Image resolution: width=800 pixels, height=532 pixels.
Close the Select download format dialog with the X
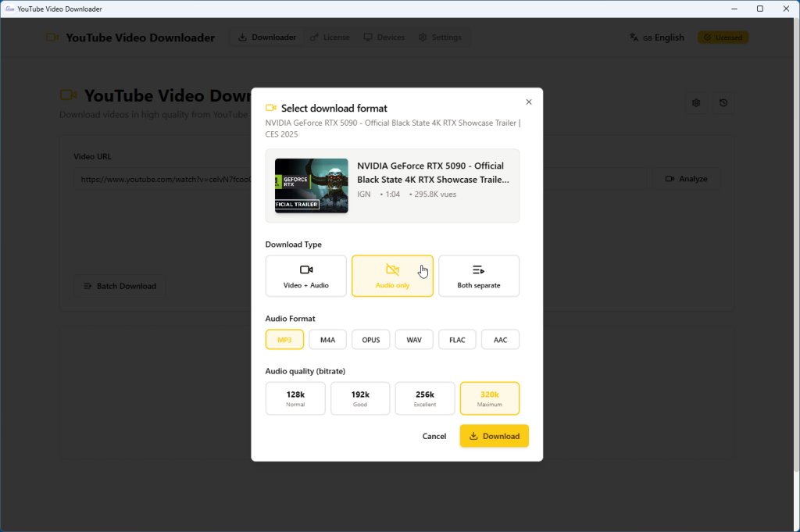coord(528,102)
